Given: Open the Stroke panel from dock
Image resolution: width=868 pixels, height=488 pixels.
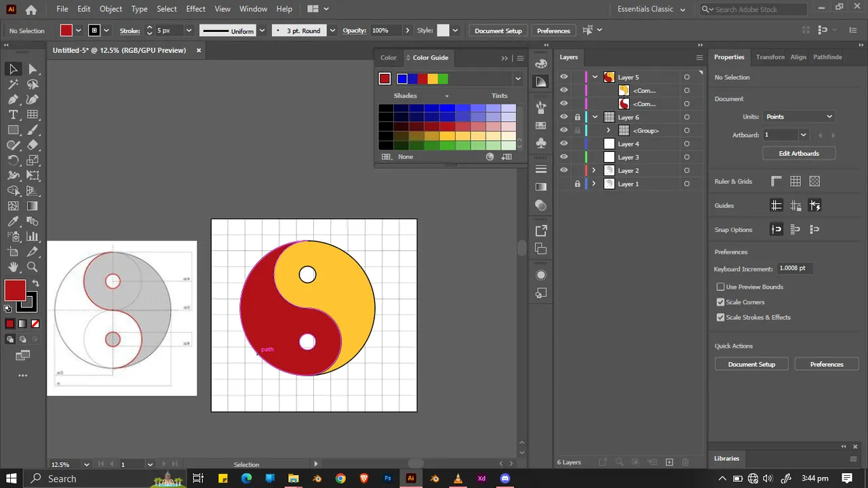Looking at the screenshot, I should 541,169.
